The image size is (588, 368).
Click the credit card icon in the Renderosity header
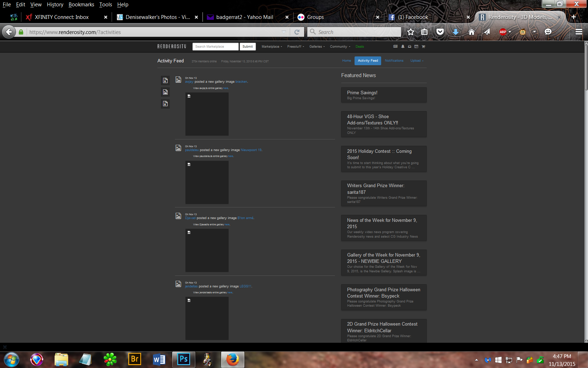coord(416,46)
